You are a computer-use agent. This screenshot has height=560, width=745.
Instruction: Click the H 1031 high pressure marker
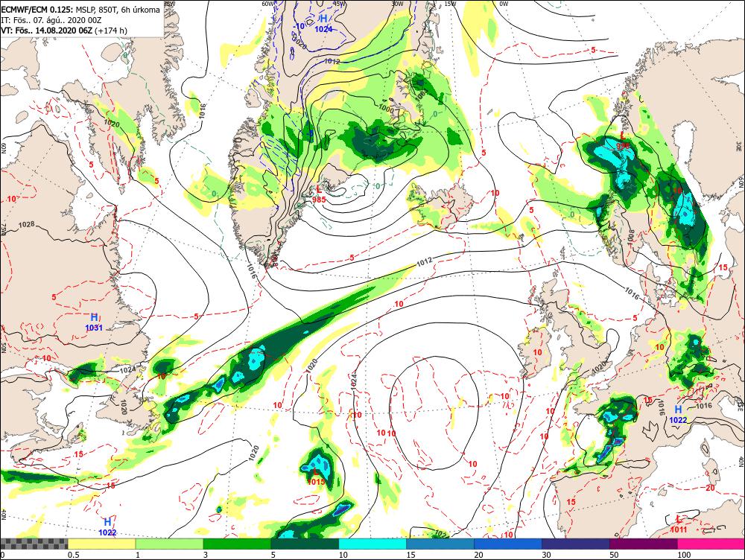[x=94, y=322]
